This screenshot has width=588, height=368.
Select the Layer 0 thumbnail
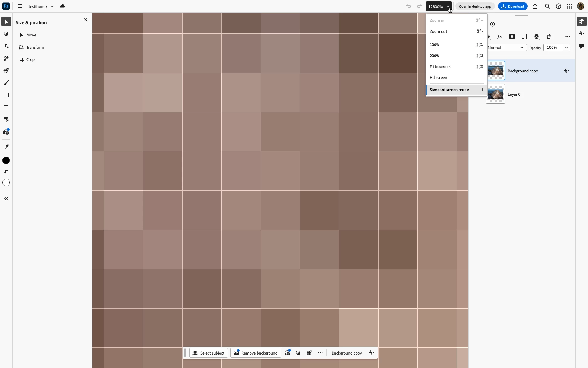[x=495, y=94]
